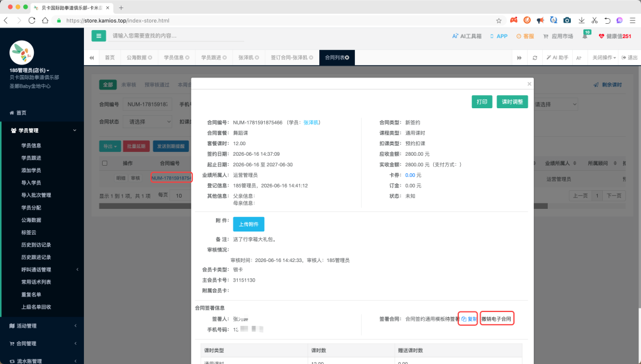Close the 学员跟进 tab

[x=225, y=58]
